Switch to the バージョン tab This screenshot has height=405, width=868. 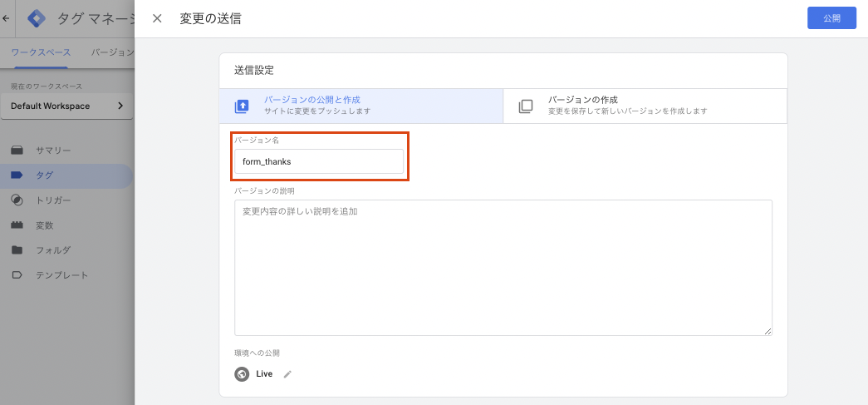[x=112, y=52]
